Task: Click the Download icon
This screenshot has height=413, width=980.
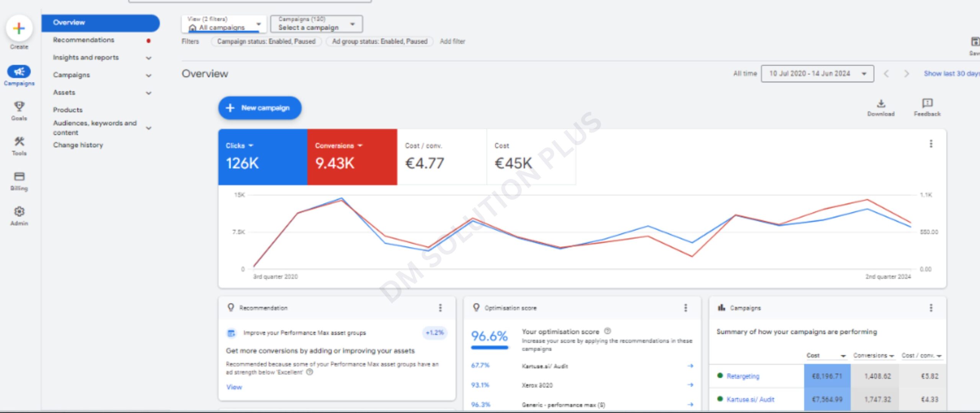Action: tap(881, 104)
